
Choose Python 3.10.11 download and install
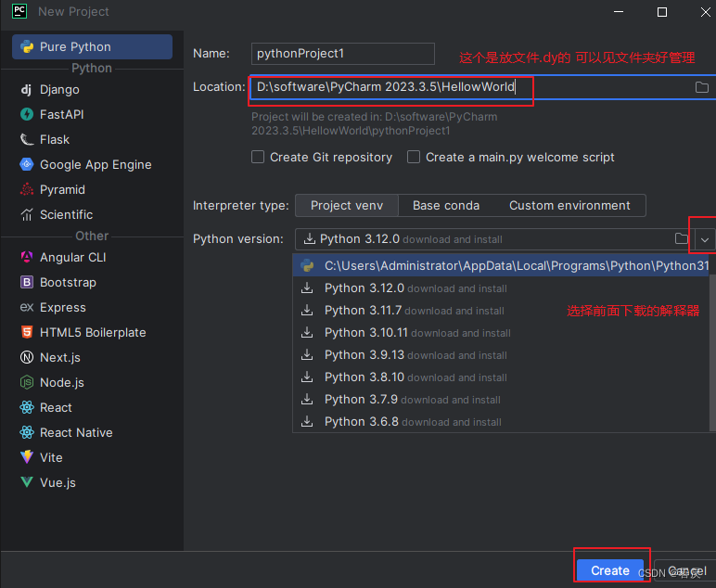pos(502,333)
